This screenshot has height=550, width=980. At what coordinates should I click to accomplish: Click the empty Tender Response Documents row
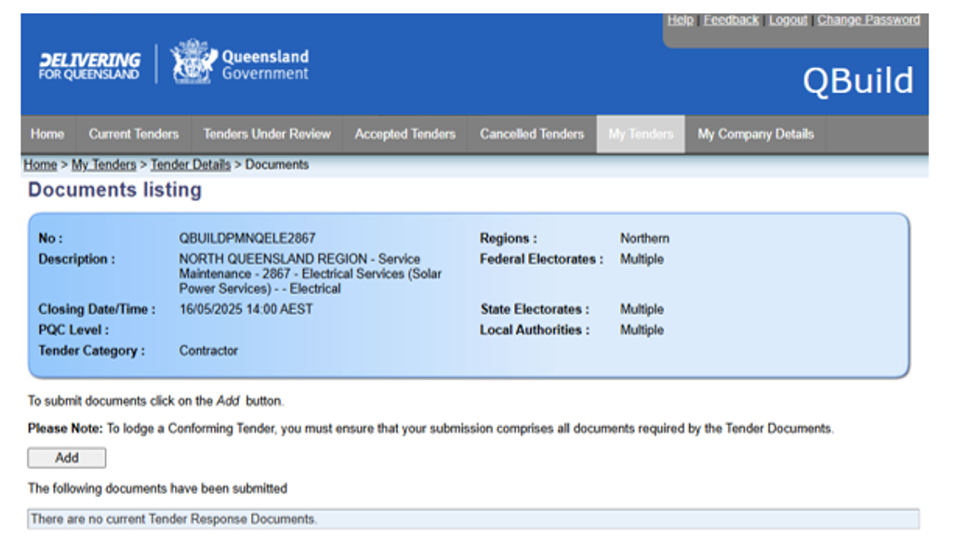[x=472, y=519]
